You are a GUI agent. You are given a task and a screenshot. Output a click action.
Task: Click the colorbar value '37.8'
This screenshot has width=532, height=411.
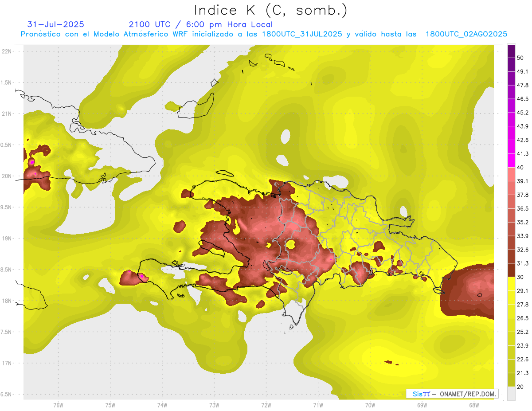(x=523, y=195)
